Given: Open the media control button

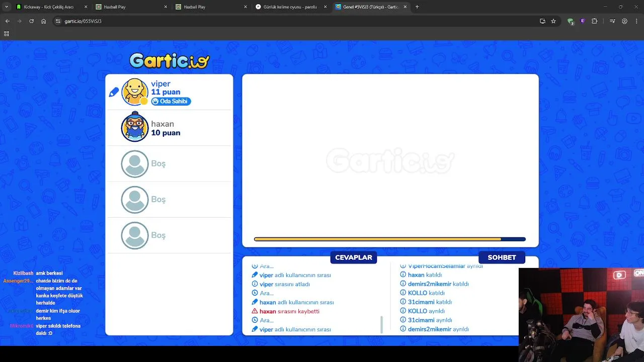Looking at the screenshot, I should click(612, 21).
